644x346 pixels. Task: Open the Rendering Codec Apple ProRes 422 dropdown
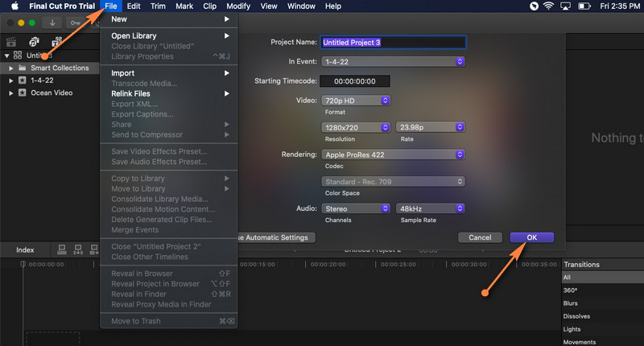pyautogui.click(x=394, y=154)
